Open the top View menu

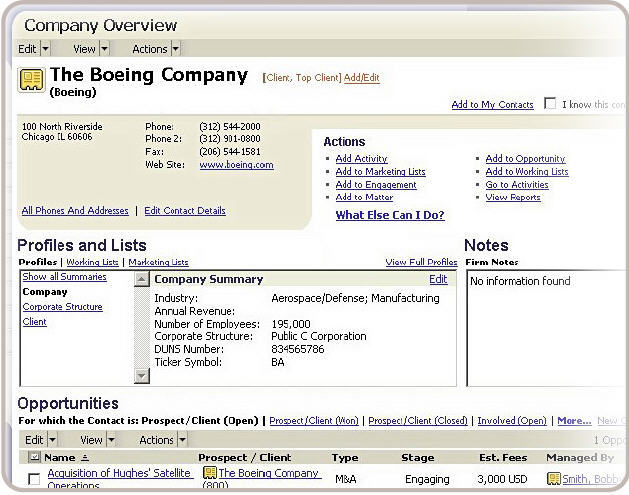click(x=84, y=49)
